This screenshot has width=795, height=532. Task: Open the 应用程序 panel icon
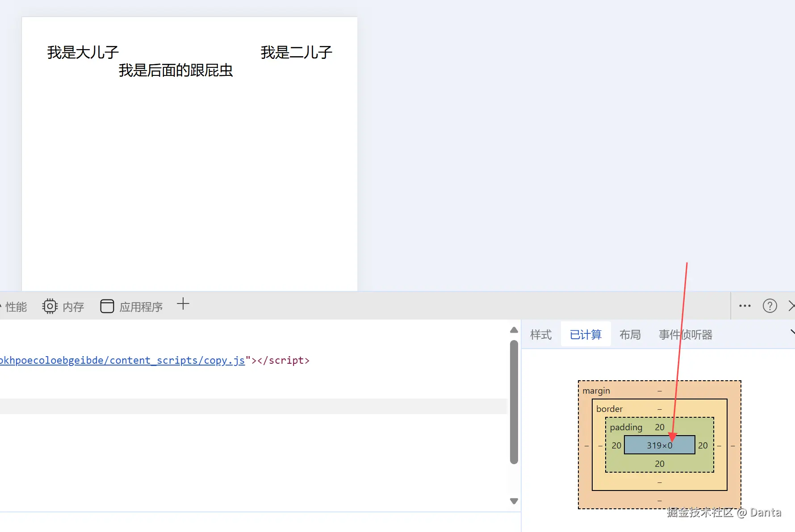(107, 306)
